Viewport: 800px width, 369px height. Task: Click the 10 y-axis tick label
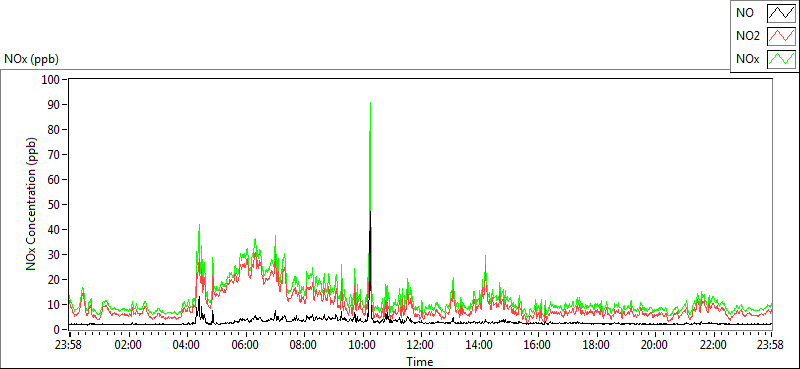click(x=55, y=305)
